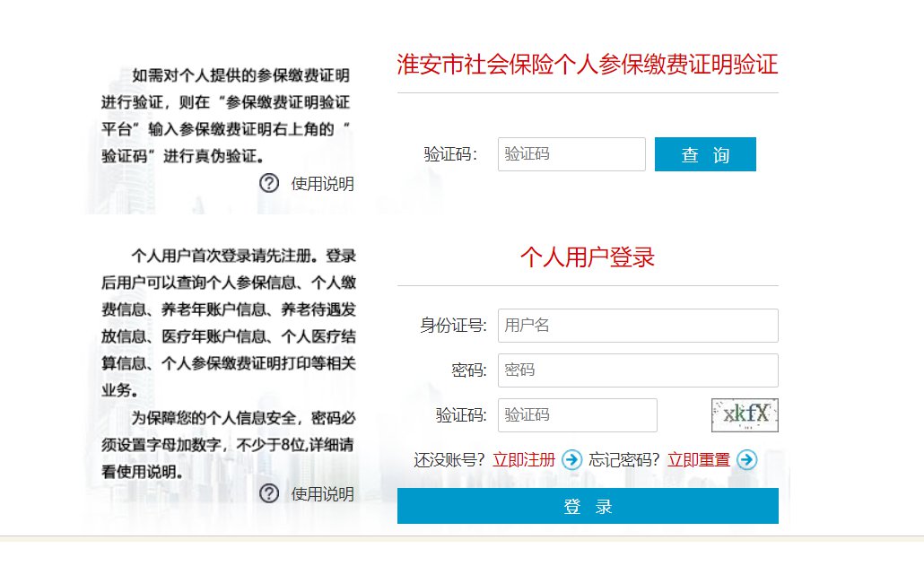Click question mark icon in verification section
This screenshot has width=924, height=566.
[269, 183]
